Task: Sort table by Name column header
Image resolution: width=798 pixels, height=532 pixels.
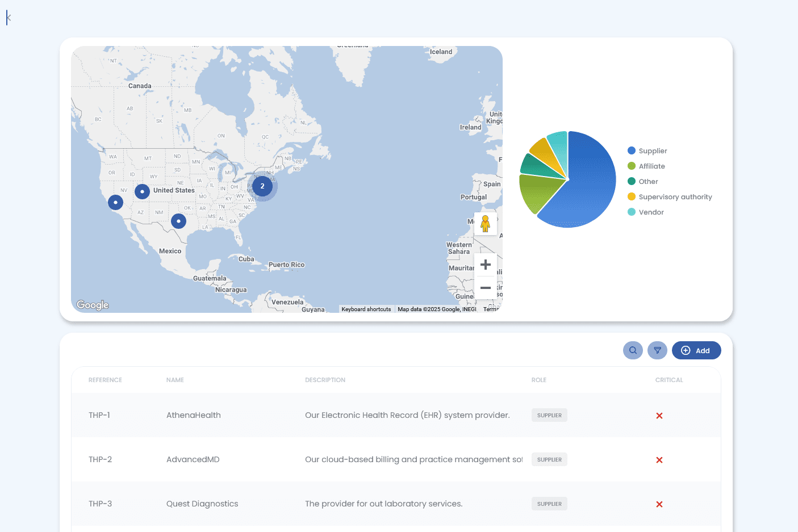Action: pyautogui.click(x=175, y=380)
